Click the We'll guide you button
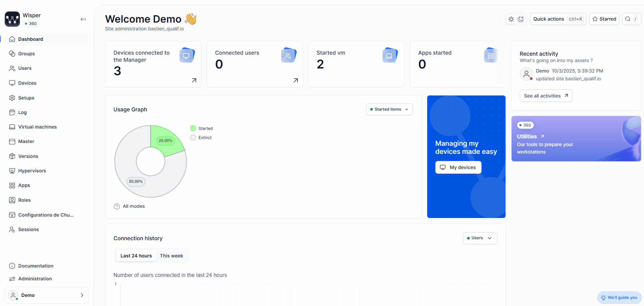Screen dimensions: 644x306 (619, 298)
